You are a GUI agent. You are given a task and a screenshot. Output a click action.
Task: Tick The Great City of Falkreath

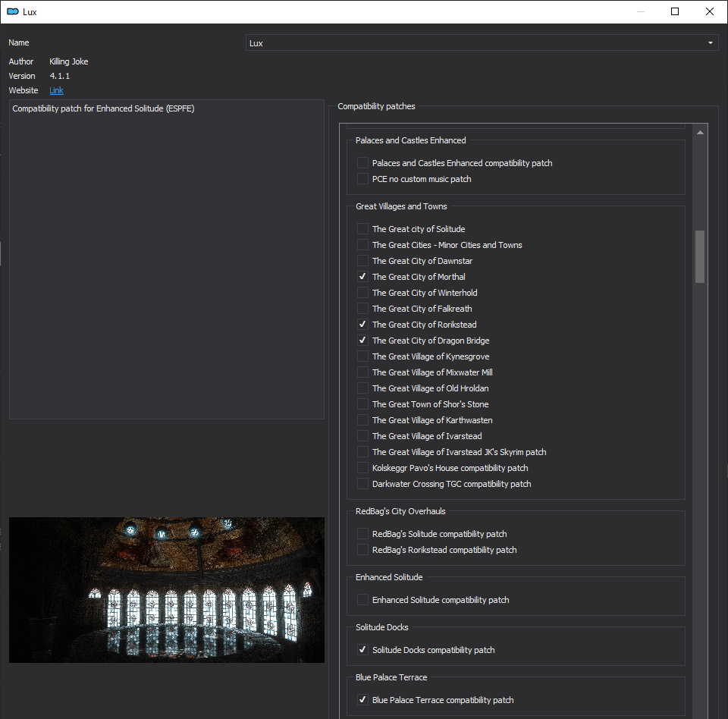pyautogui.click(x=362, y=309)
